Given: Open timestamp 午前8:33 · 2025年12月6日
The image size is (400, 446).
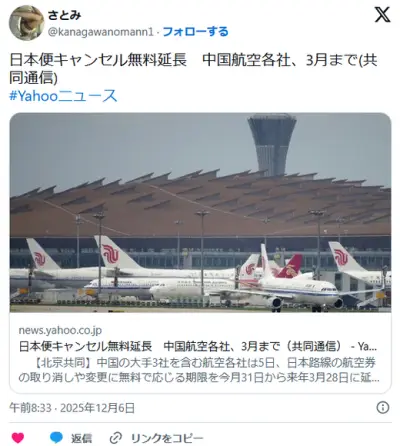Looking at the screenshot, I should (72, 408).
